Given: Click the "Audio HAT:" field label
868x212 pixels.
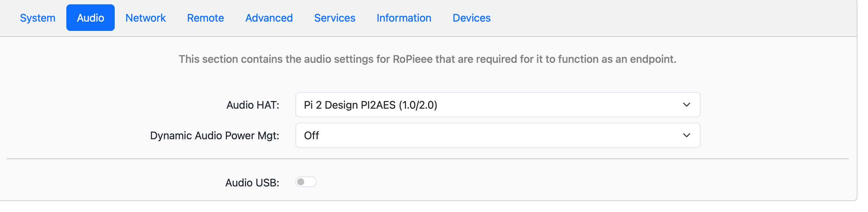Looking at the screenshot, I should (252, 105).
